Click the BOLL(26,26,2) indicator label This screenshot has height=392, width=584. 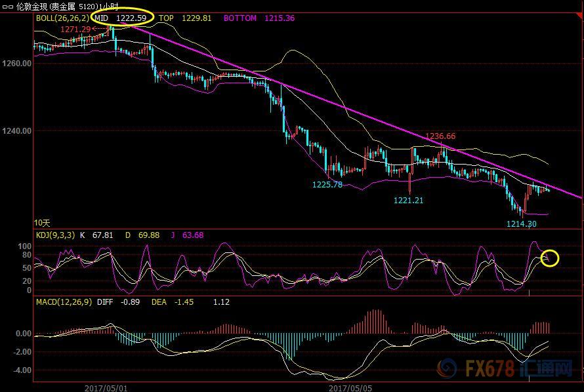point(62,18)
